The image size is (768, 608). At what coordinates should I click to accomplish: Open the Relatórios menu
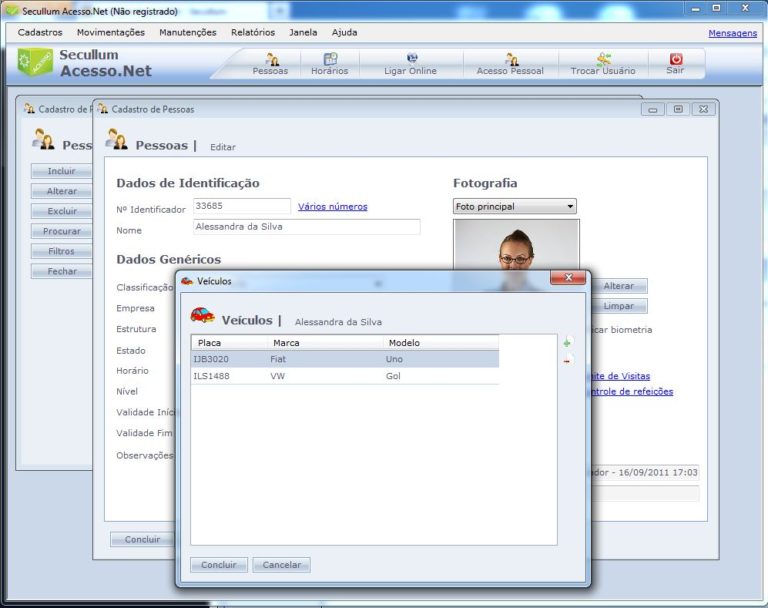(x=253, y=32)
